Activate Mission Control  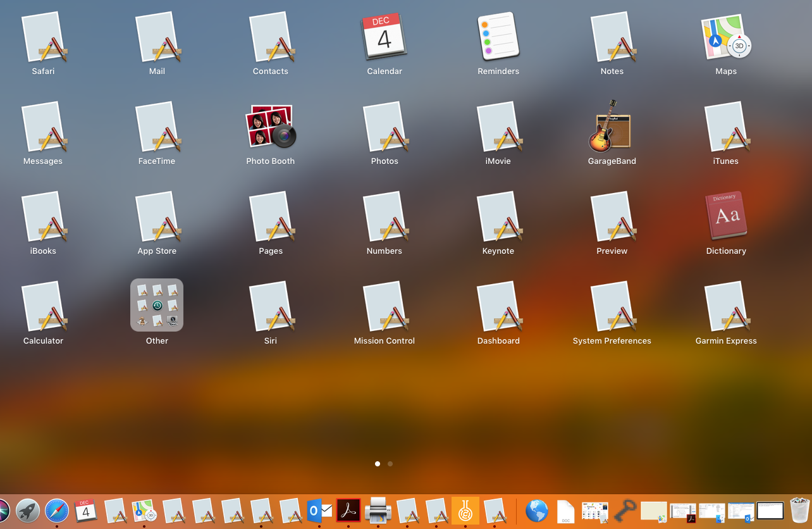tap(384, 306)
